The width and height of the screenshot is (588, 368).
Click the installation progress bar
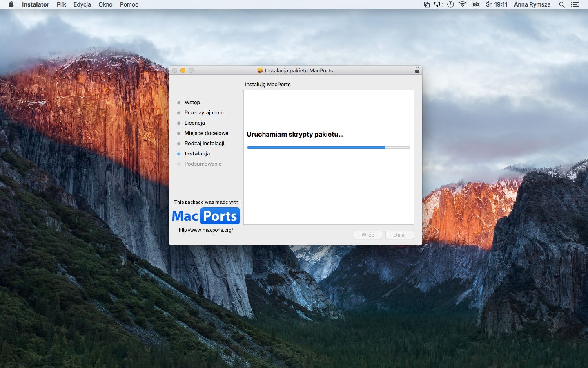328,148
